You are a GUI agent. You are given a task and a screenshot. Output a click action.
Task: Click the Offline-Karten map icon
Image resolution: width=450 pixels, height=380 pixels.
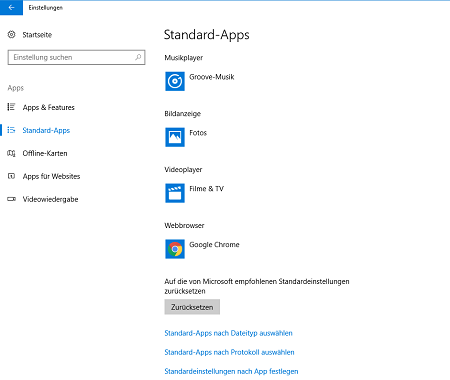click(x=11, y=153)
